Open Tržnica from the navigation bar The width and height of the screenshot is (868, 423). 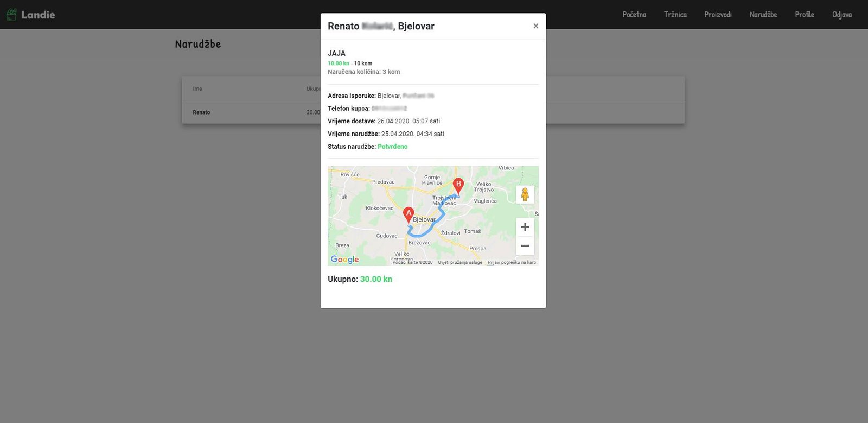(x=675, y=15)
